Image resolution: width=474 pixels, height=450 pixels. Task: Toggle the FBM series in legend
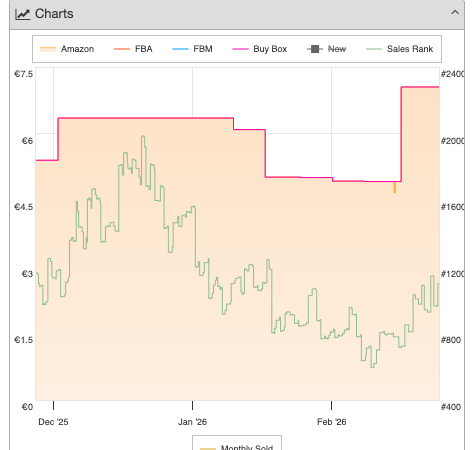(x=192, y=49)
